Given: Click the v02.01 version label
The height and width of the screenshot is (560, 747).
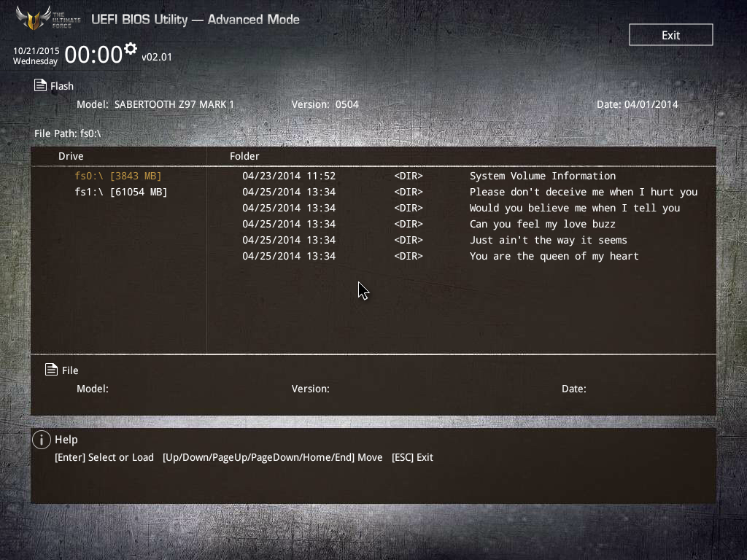Looking at the screenshot, I should (157, 57).
